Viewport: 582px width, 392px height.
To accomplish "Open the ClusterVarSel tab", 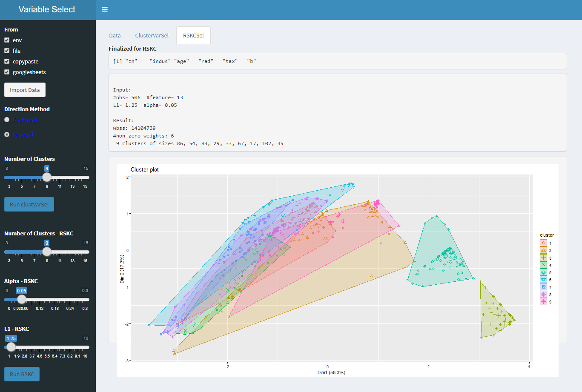I will (x=152, y=35).
